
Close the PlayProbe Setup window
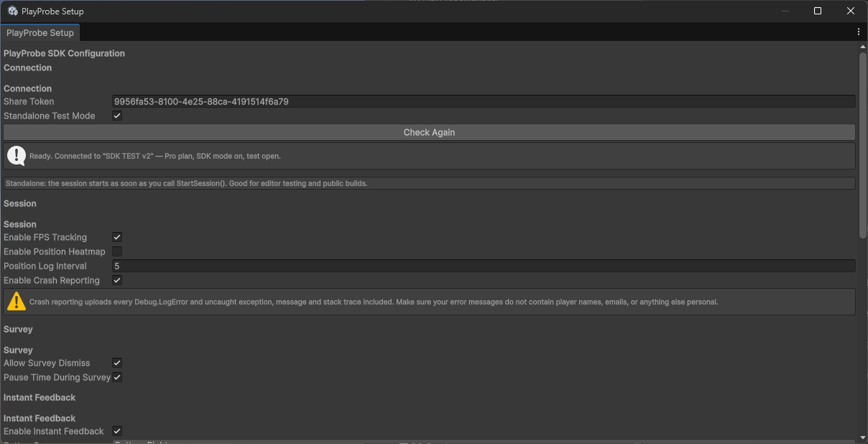[x=851, y=11]
